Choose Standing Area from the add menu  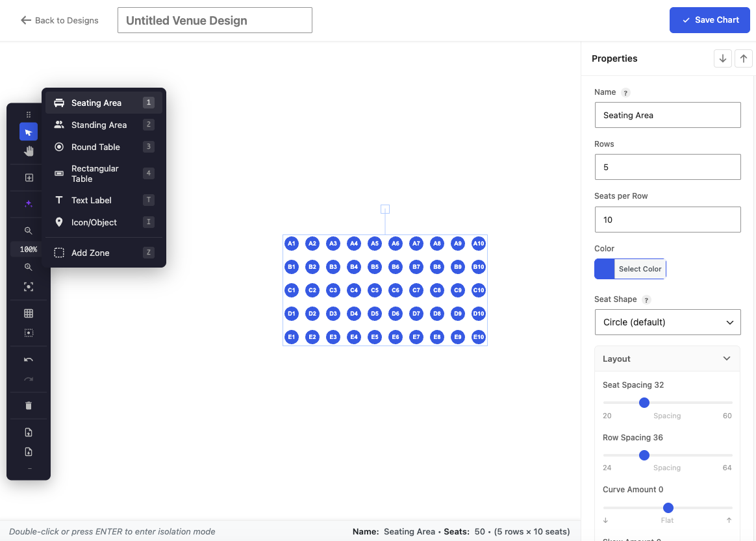[104, 125]
